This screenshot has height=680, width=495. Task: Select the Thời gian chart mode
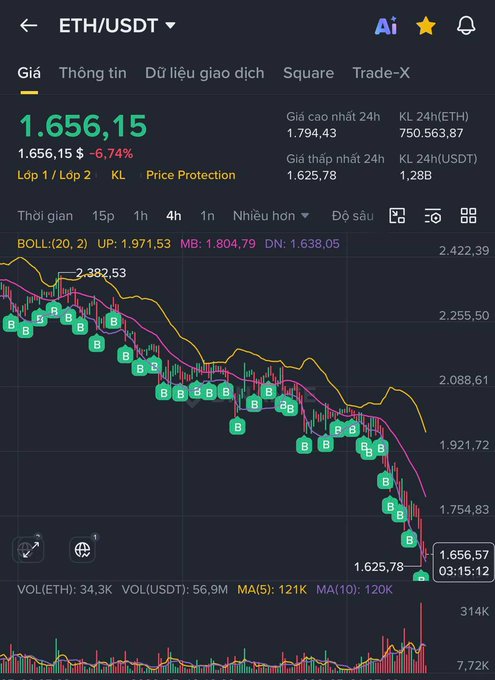45,216
